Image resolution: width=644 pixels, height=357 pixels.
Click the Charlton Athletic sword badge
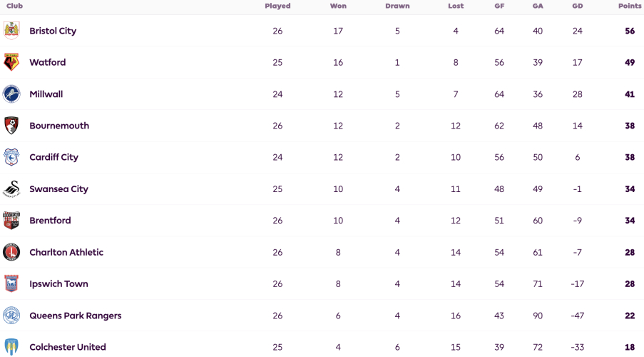[11, 252]
